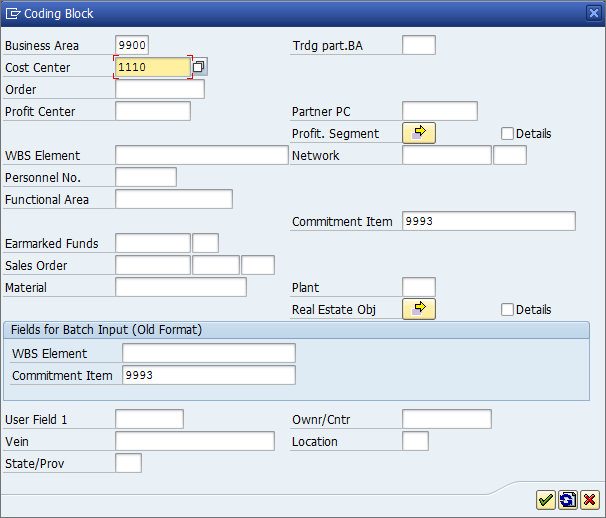Click the Functional Area input field
Screen dimensions: 606x518
(174, 199)
